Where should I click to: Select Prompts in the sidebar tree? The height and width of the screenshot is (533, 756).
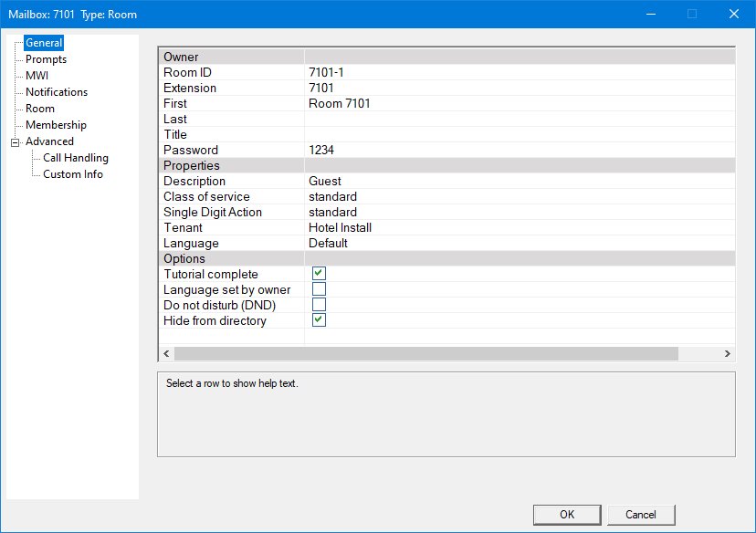46,59
